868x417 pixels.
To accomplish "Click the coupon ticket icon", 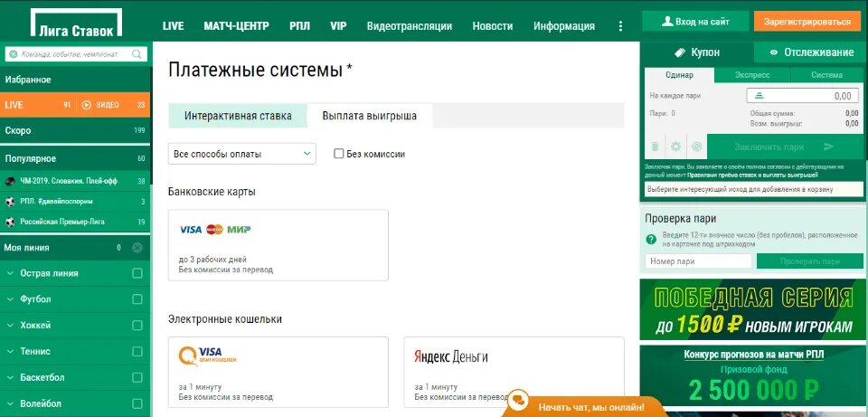I will tap(680, 52).
